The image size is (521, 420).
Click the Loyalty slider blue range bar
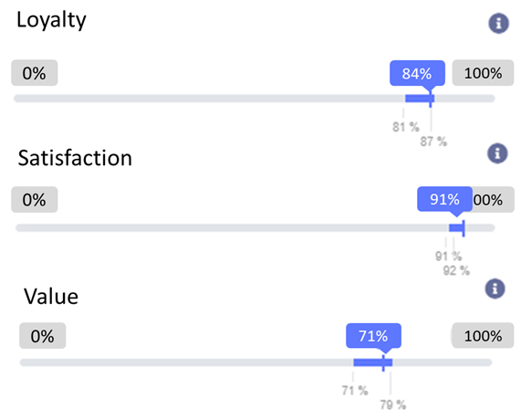tap(420, 99)
